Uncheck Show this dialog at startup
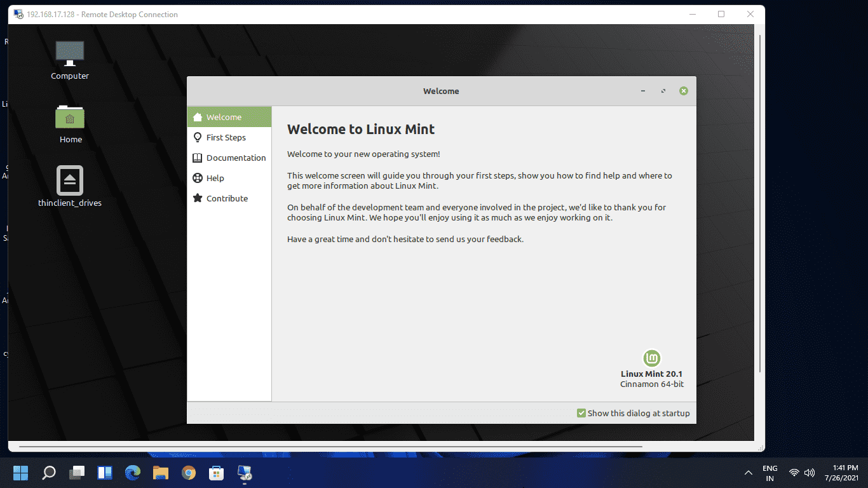Screen dimensions: 868x488 580,412
